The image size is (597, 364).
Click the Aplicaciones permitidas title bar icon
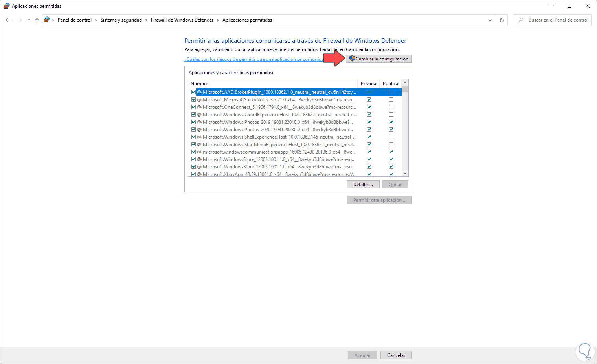(x=6, y=6)
